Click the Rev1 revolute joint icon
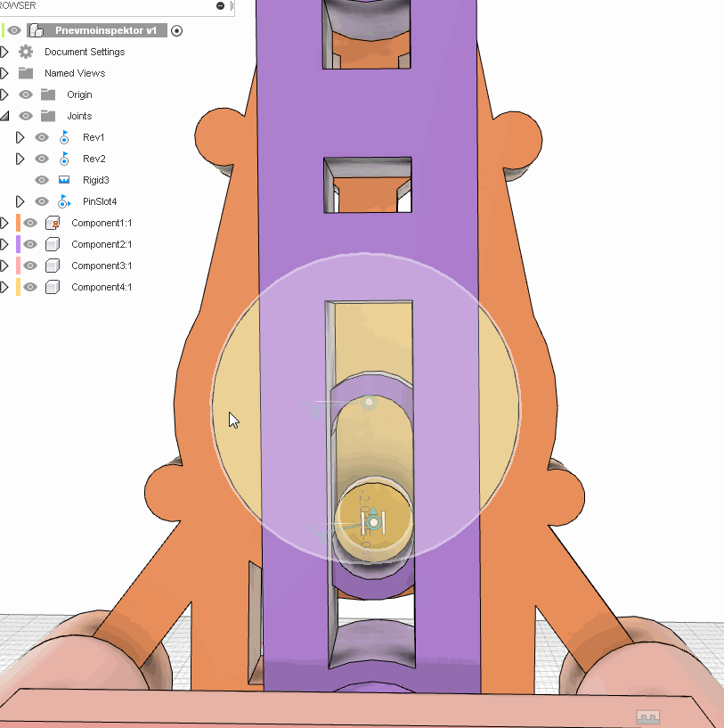 pos(64,137)
